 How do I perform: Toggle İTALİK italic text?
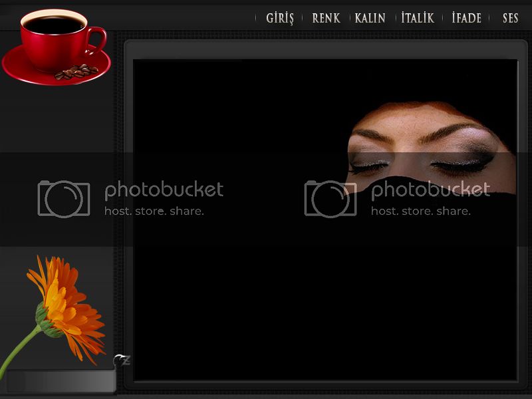tap(418, 18)
